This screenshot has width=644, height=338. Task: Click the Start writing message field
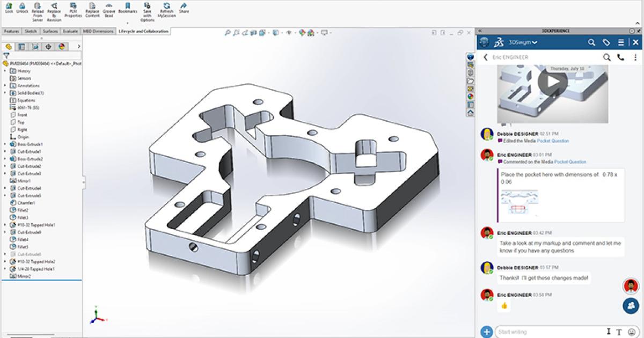click(547, 332)
